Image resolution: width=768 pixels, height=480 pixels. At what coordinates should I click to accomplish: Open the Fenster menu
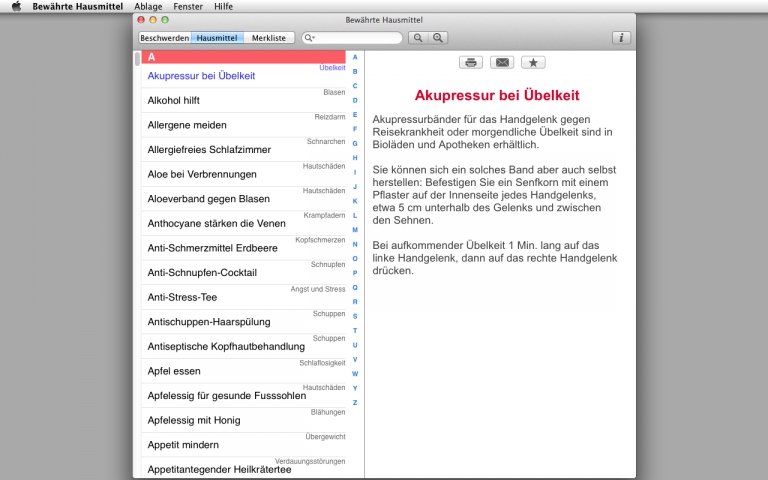[187, 6]
